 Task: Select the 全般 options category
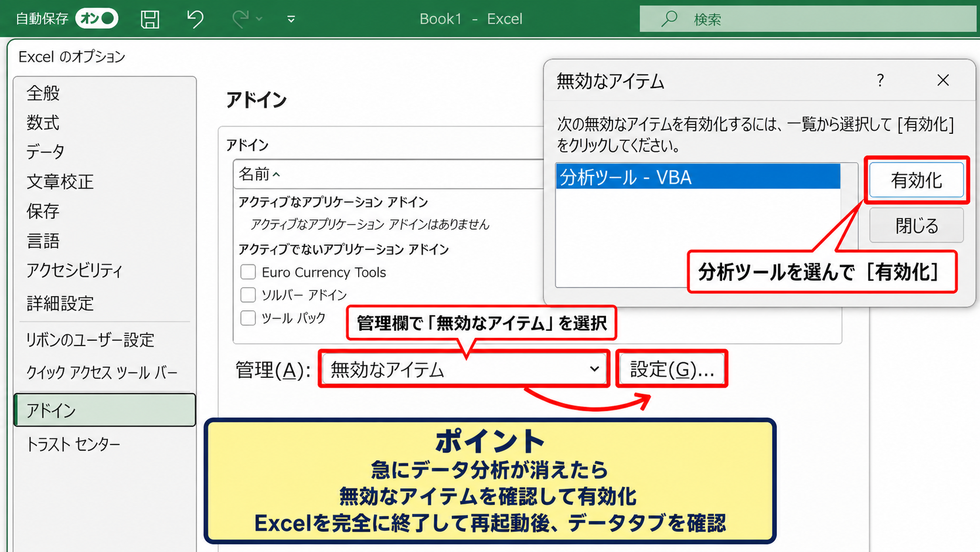tap(43, 93)
